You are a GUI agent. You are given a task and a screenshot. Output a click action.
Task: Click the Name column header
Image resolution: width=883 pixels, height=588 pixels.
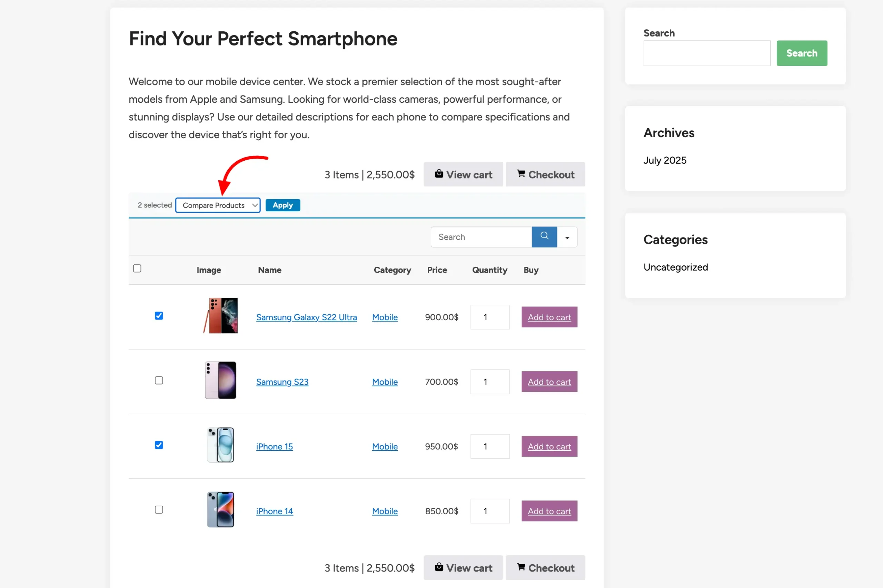click(270, 270)
